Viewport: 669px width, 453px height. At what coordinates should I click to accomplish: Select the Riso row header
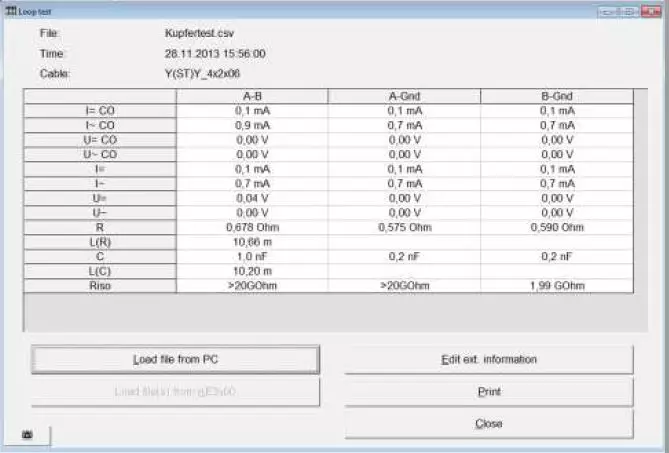click(100, 285)
